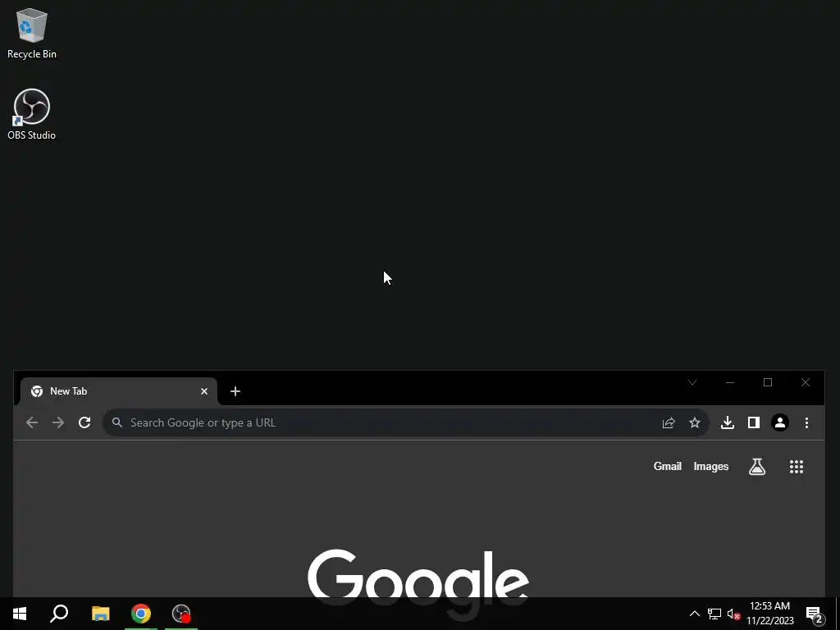
Task: Toggle Chrome's side panel icon
Action: [x=754, y=422]
